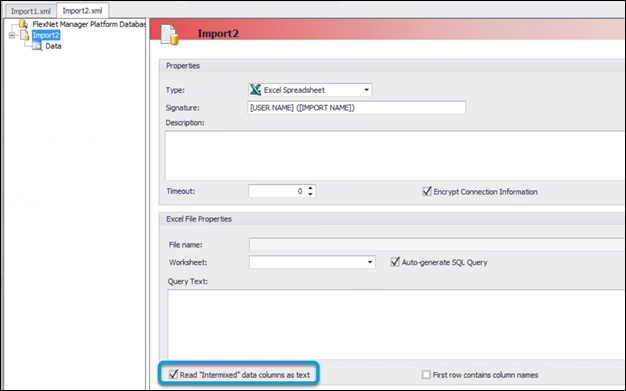
Task: Click the Query Text area
Action: [396, 325]
